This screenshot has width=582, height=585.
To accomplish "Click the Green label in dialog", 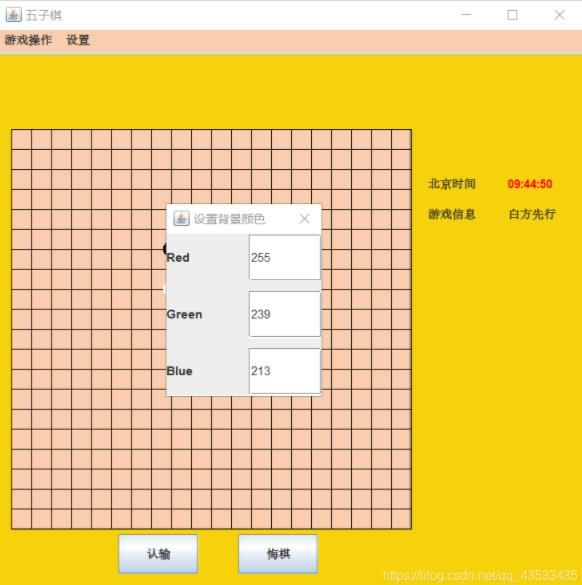I will tap(184, 314).
